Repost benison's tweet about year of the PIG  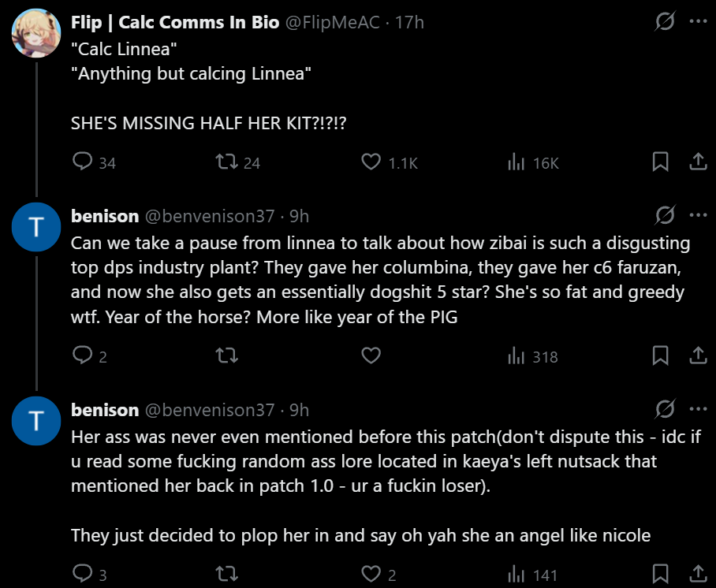click(227, 356)
